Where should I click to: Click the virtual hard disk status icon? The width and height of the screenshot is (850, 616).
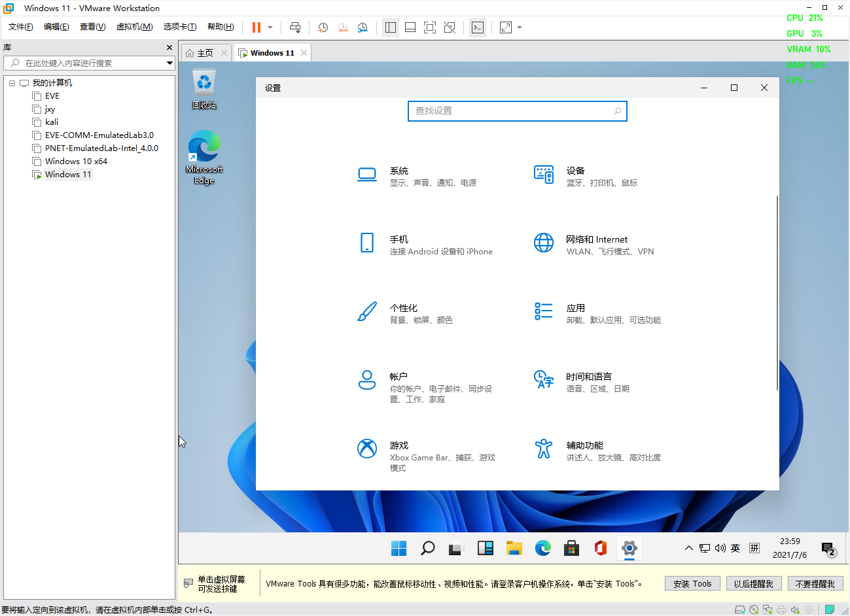(x=740, y=609)
